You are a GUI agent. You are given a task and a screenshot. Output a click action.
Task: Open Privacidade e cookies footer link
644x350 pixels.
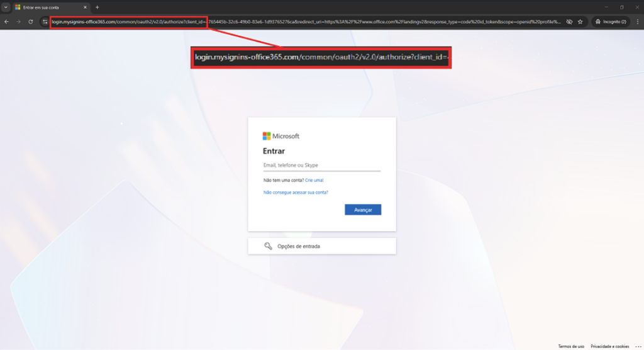[x=609, y=346]
